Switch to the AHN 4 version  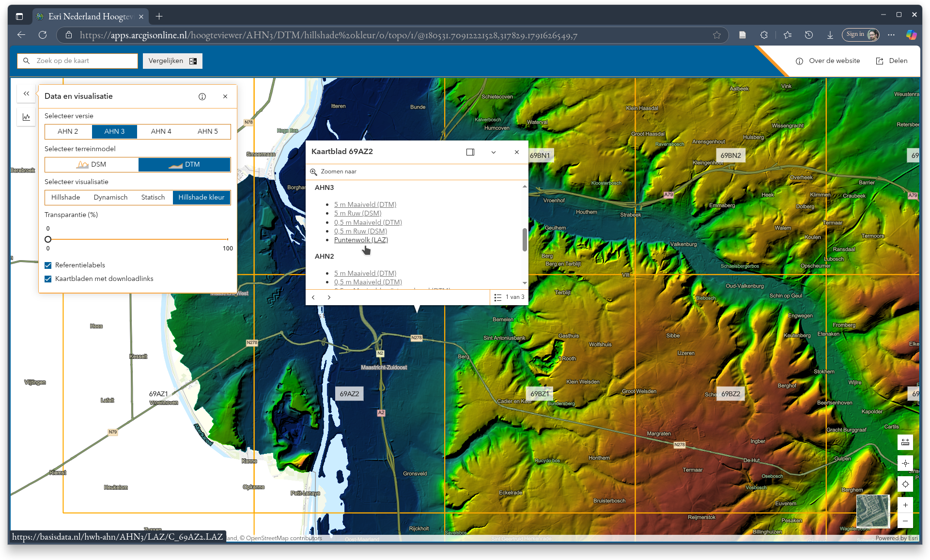[x=161, y=131]
